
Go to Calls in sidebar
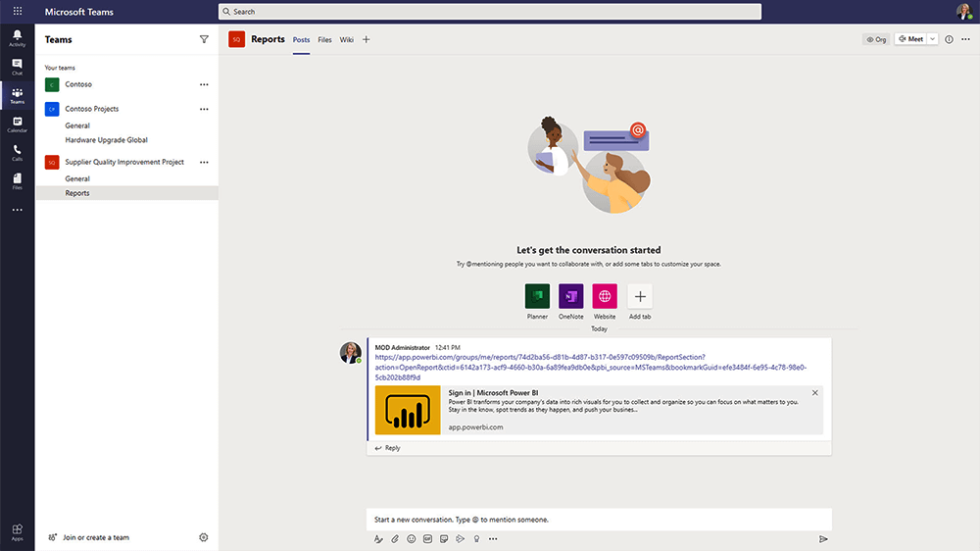click(x=17, y=152)
